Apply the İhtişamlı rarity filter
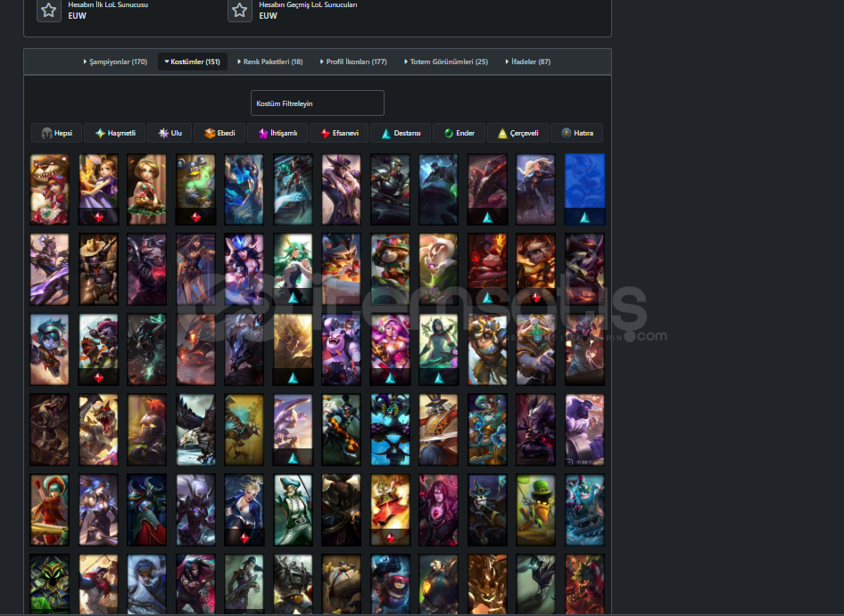Image resolution: width=844 pixels, height=616 pixels. point(277,133)
